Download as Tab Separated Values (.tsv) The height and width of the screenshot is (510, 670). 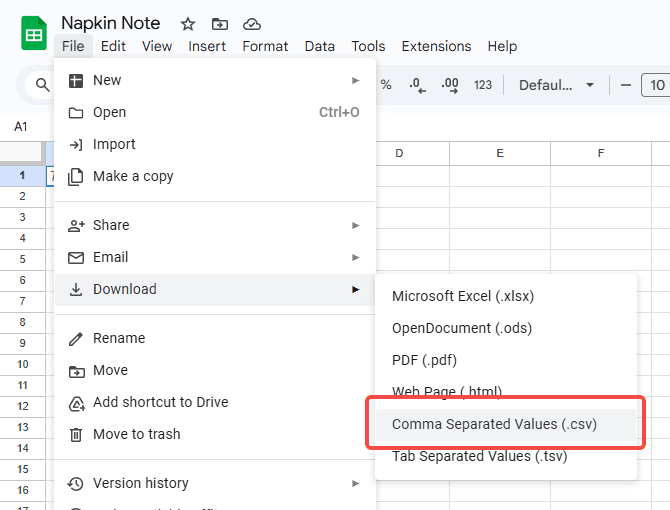pos(506,456)
